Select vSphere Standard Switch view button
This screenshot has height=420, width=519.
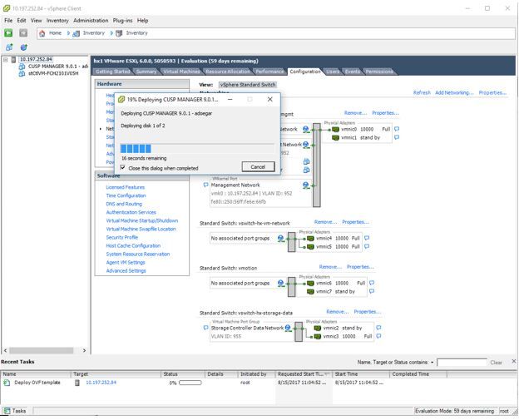click(248, 85)
